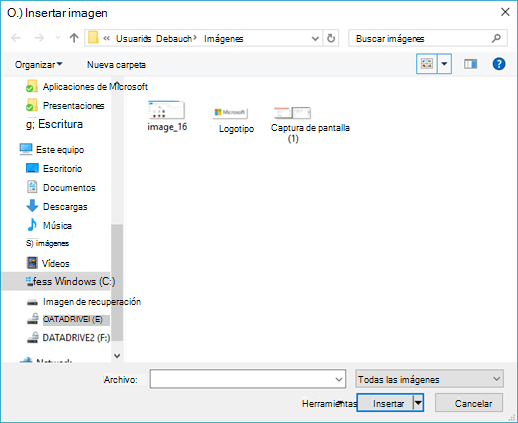Expand the address path history dropdown
Image resolution: width=518 pixels, height=423 pixels.
[x=315, y=39]
